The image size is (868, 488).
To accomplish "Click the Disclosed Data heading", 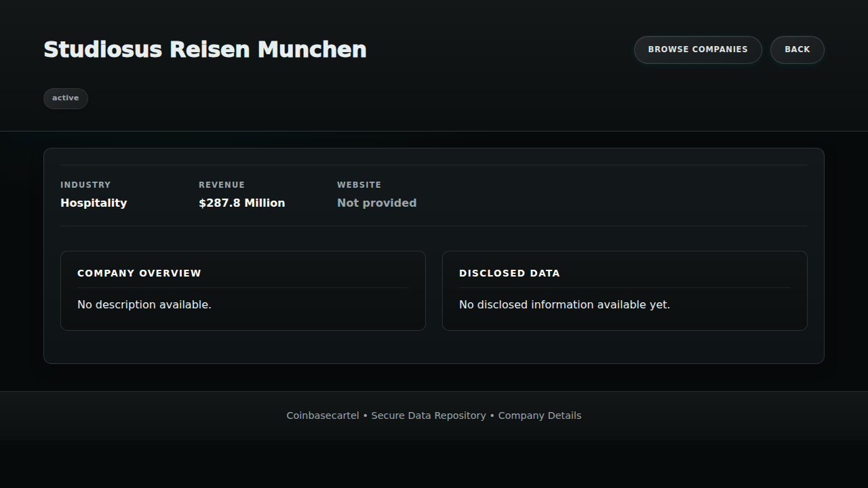I will [x=509, y=273].
